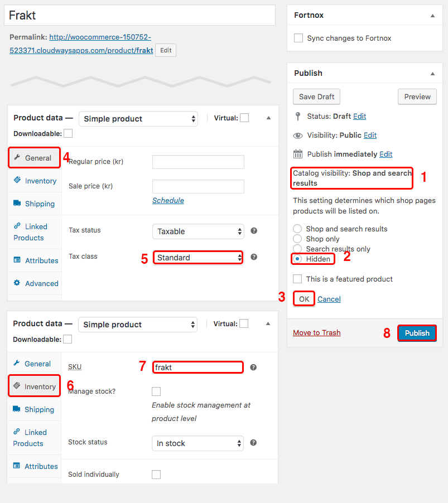The image size is (448, 503).
Task: Switch to the Attributes tab
Action: coord(41,260)
